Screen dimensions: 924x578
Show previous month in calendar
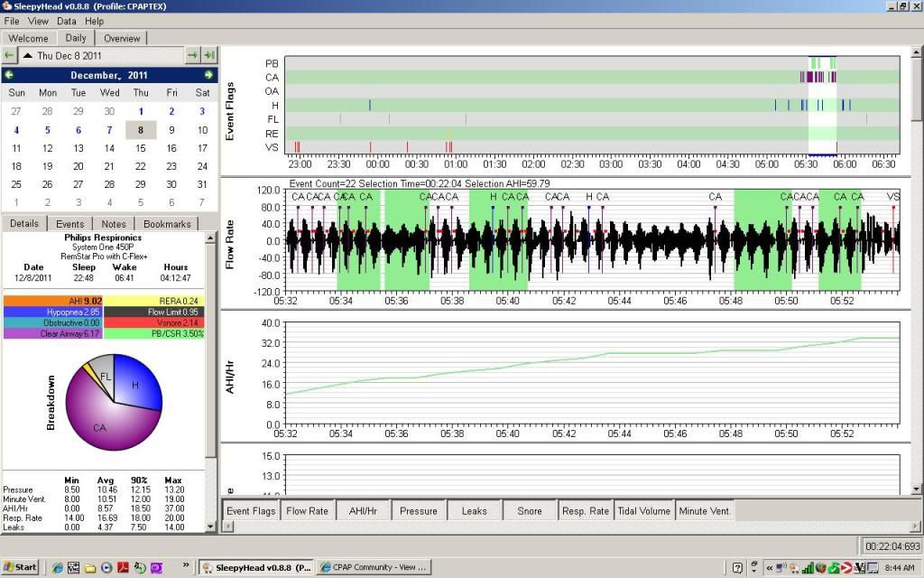click(x=9, y=75)
